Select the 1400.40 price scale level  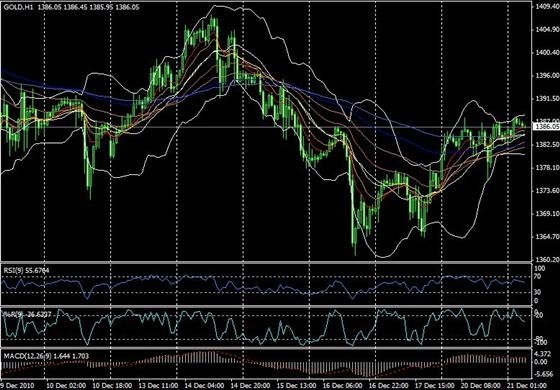coord(547,52)
